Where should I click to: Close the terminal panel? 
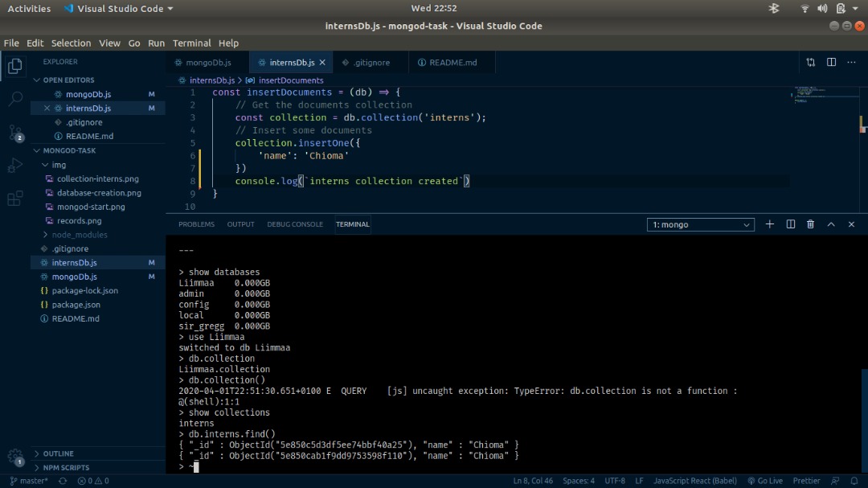[x=851, y=224]
